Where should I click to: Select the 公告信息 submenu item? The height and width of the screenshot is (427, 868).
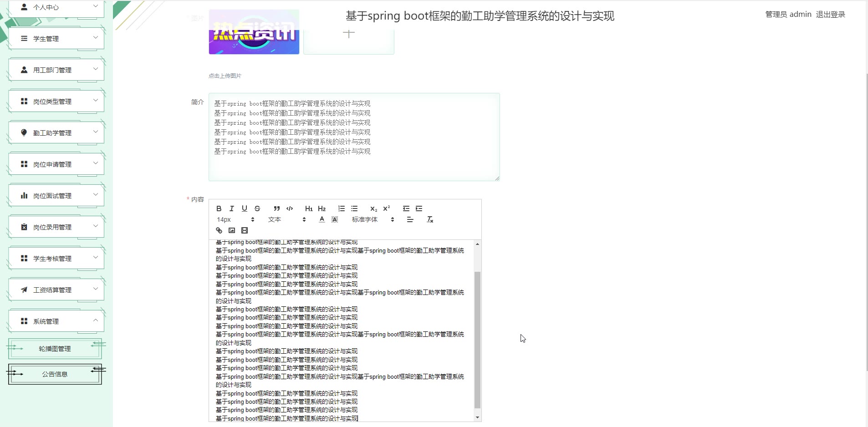[55, 374]
